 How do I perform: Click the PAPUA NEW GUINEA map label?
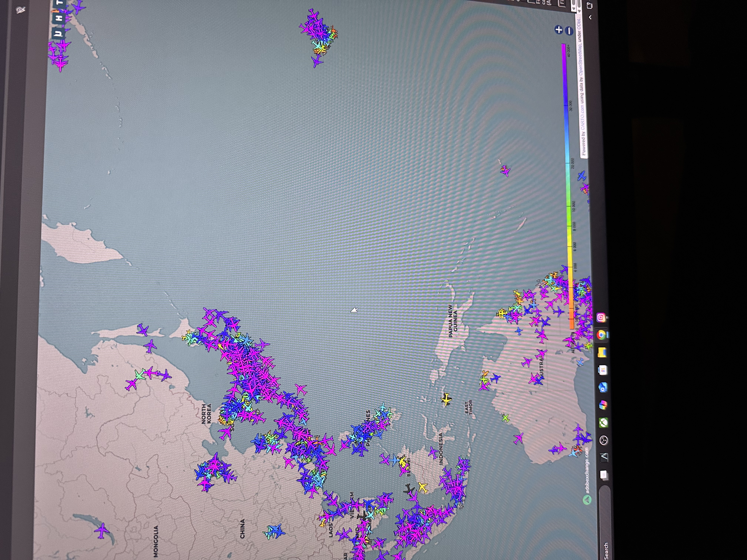[453, 321]
